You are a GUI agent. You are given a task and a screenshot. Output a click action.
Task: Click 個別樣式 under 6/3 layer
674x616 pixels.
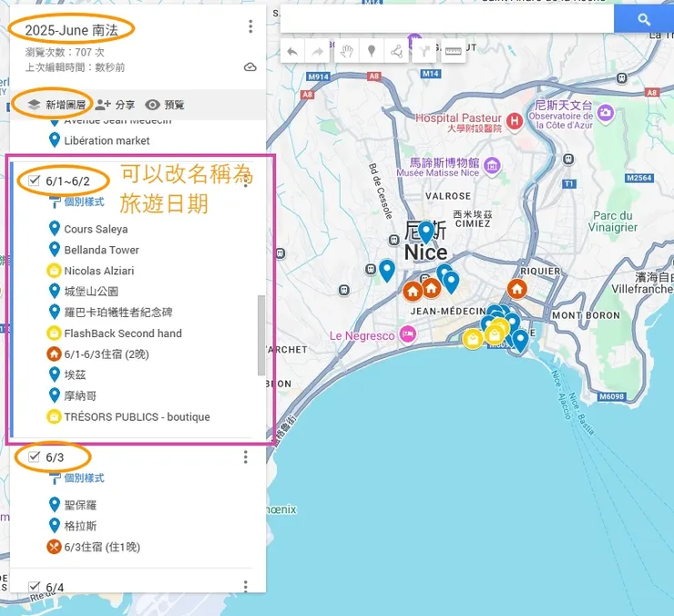coord(84,477)
